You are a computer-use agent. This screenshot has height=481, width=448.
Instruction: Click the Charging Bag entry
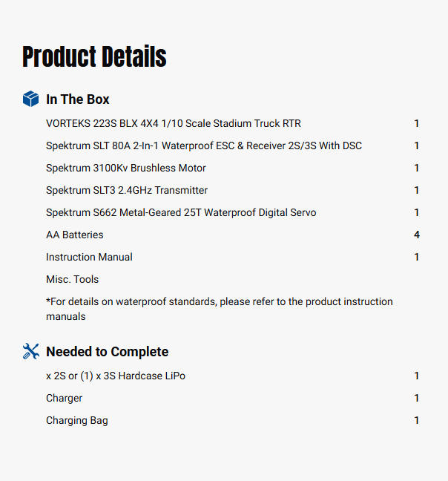(x=76, y=420)
